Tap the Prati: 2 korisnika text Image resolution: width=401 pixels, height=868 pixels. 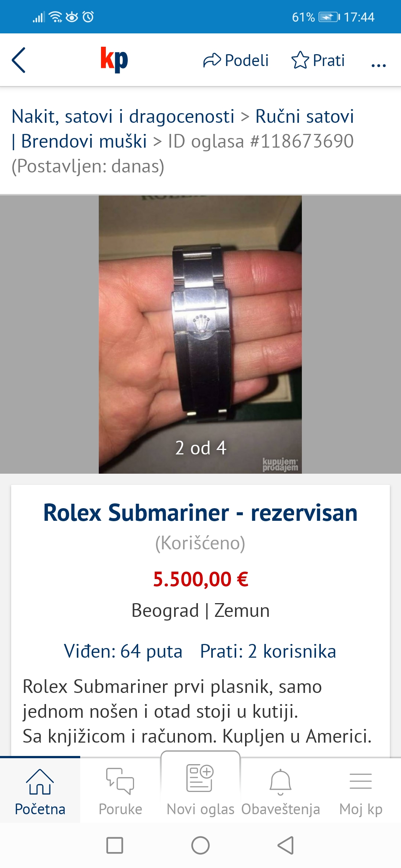pos(268,651)
